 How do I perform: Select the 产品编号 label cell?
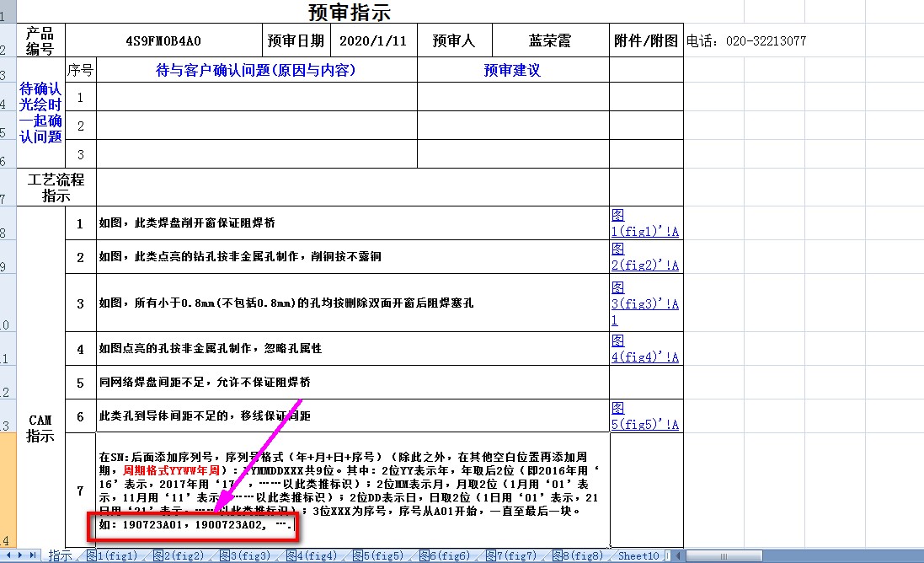pyautogui.click(x=40, y=40)
